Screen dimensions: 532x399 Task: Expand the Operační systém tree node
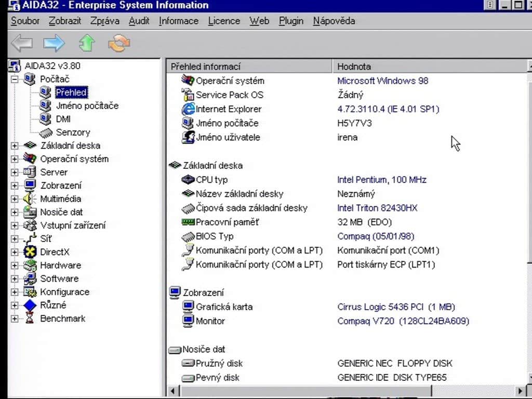15,159
